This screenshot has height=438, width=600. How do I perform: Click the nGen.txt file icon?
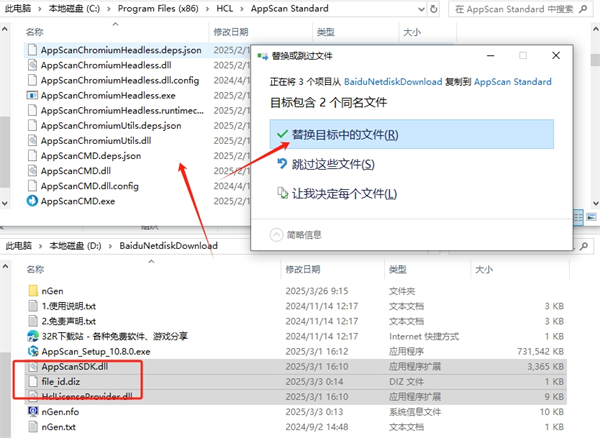pyautogui.click(x=34, y=427)
